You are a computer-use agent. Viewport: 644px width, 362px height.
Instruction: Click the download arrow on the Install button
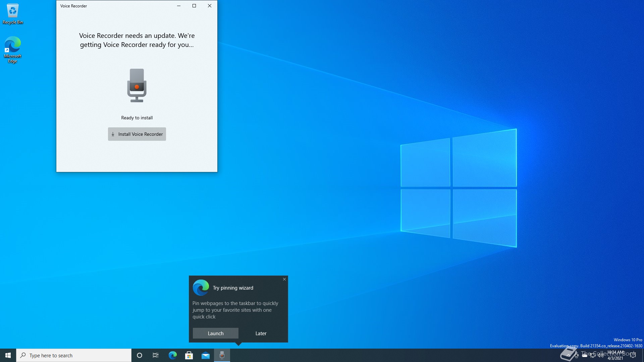click(113, 134)
